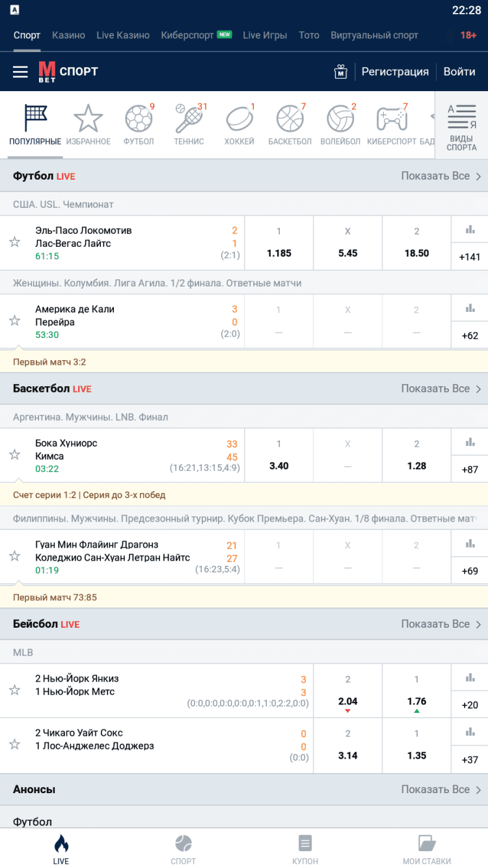Expand all live football via Показать Все
The width and height of the screenshot is (488, 868).
[441, 176]
